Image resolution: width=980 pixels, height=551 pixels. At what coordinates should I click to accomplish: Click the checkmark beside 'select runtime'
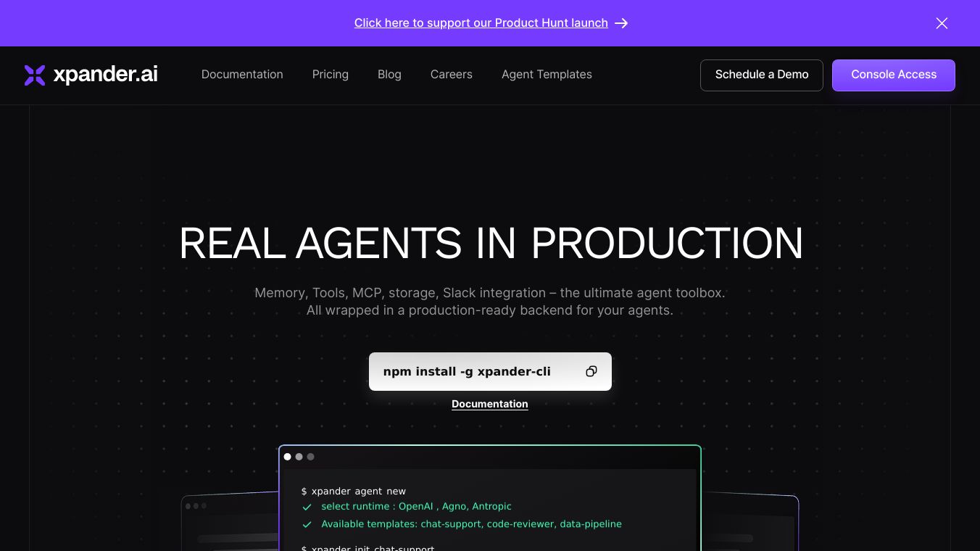307,507
